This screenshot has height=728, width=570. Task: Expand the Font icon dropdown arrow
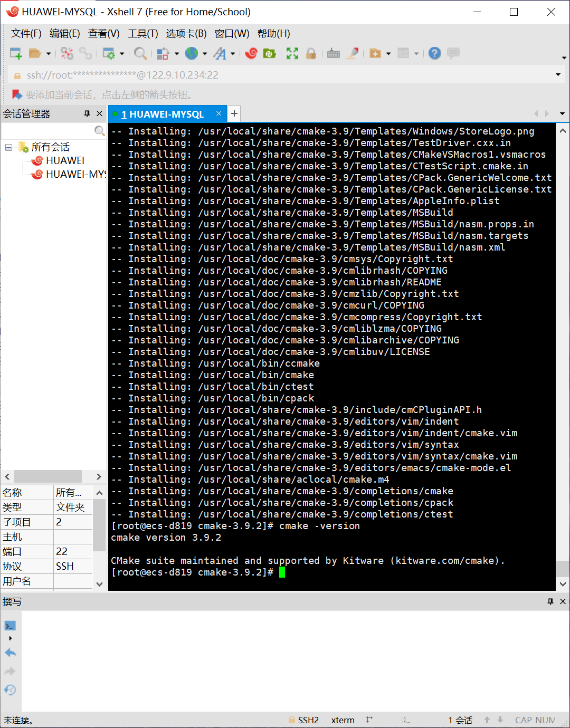pyautogui.click(x=233, y=53)
